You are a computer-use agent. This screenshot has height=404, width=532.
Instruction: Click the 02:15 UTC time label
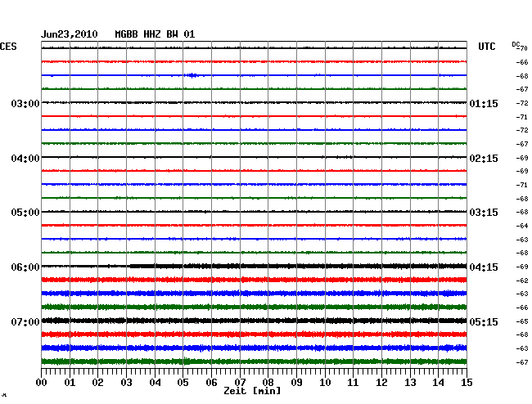pyautogui.click(x=484, y=159)
